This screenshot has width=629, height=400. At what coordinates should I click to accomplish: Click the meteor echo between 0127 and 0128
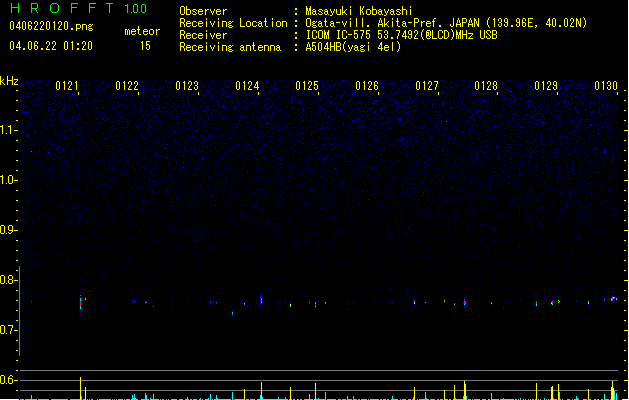pyautogui.click(x=465, y=302)
